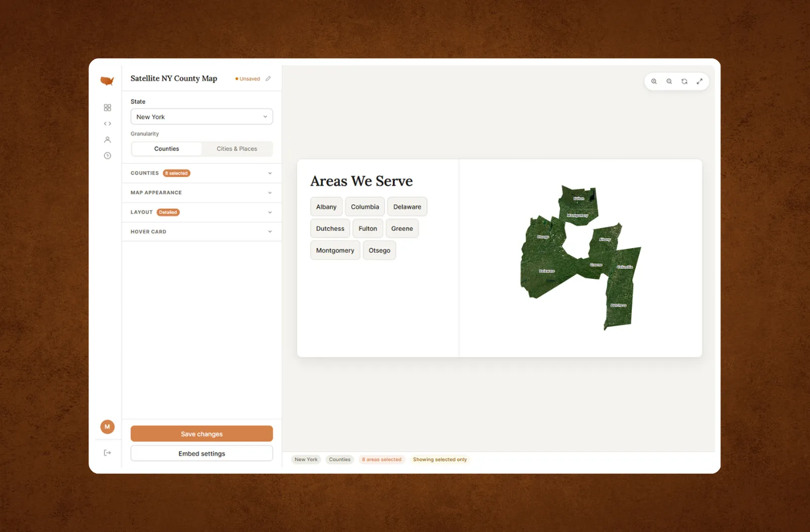The width and height of the screenshot is (810, 532).
Task: Click the Albany county chip
Action: pyautogui.click(x=326, y=207)
